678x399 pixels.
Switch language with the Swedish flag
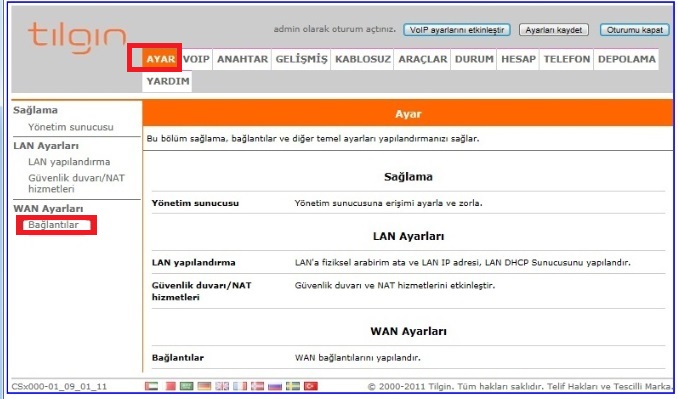pos(293,386)
